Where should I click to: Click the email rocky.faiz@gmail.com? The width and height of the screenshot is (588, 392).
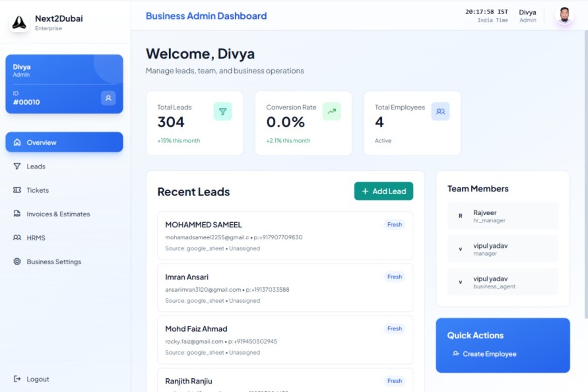coord(194,341)
